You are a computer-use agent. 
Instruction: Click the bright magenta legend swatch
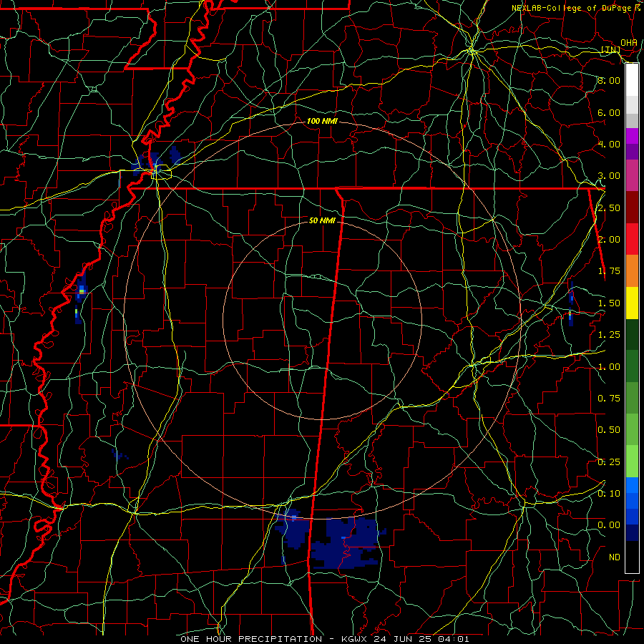[632, 136]
